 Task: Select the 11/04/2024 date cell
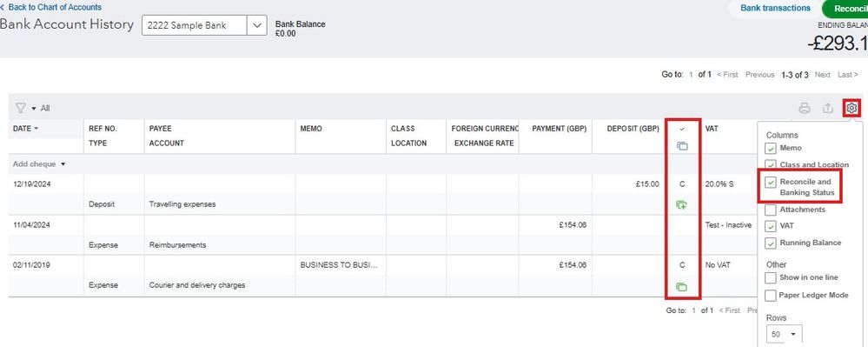tap(31, 225)
